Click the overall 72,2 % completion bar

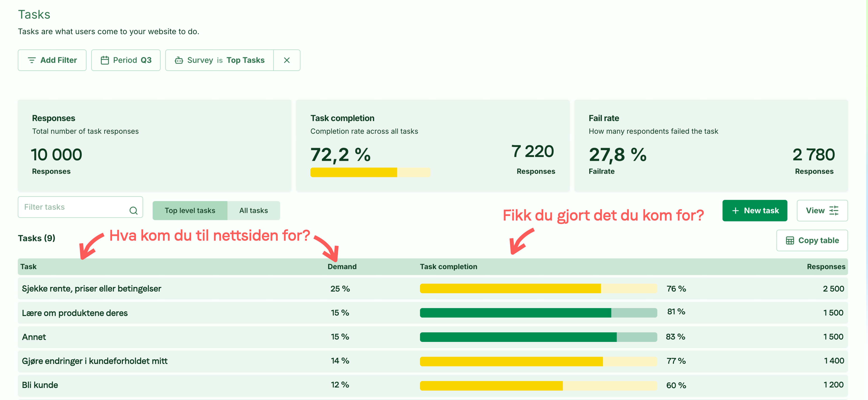pyautogui.click(x=370, y=172)
